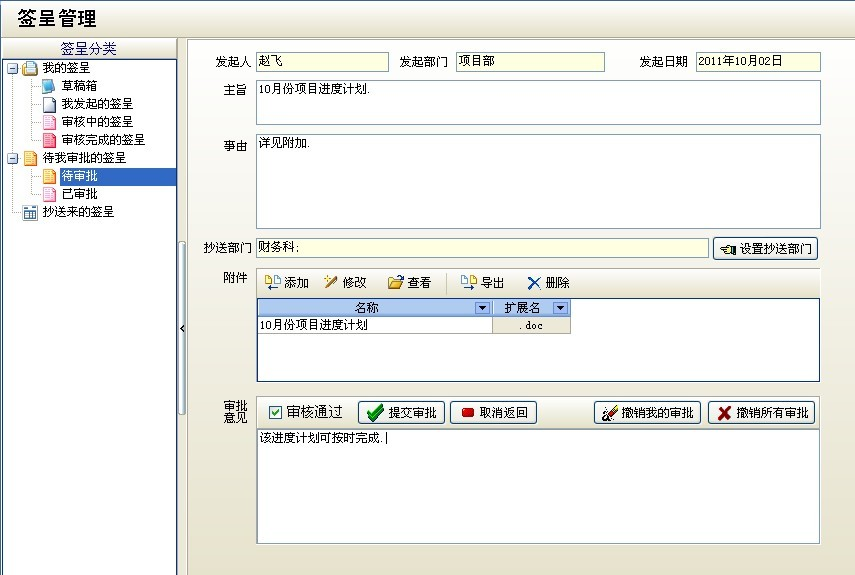This screenshot has width=855, height=575.
Task: Open the 名称 column filter dropdown
Action: coord(482,308)
